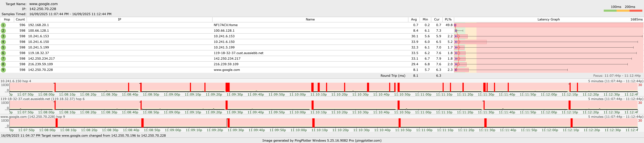Click the IP column header
This screenshot has width=644, height=143.
click(x=119, y=19)
